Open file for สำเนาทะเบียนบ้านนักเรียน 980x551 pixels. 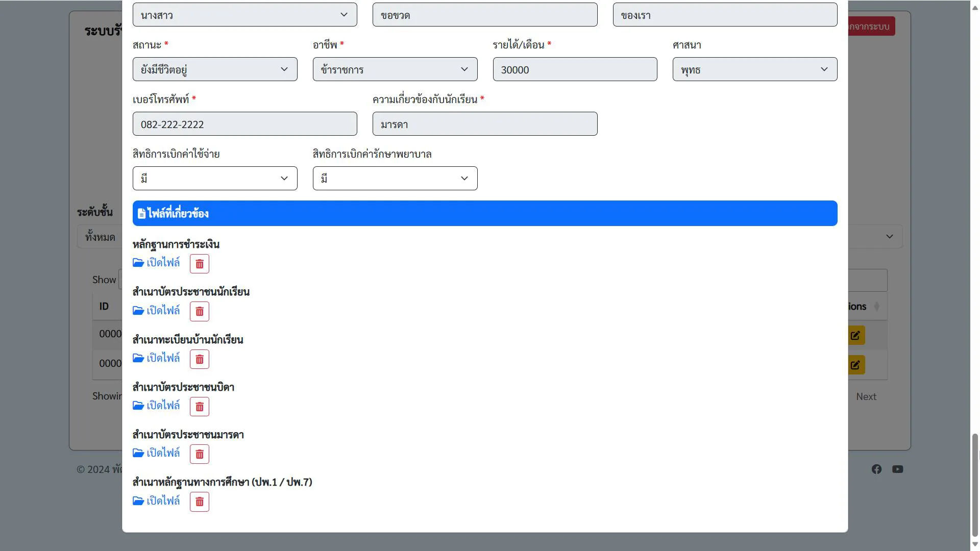[156, 358]
